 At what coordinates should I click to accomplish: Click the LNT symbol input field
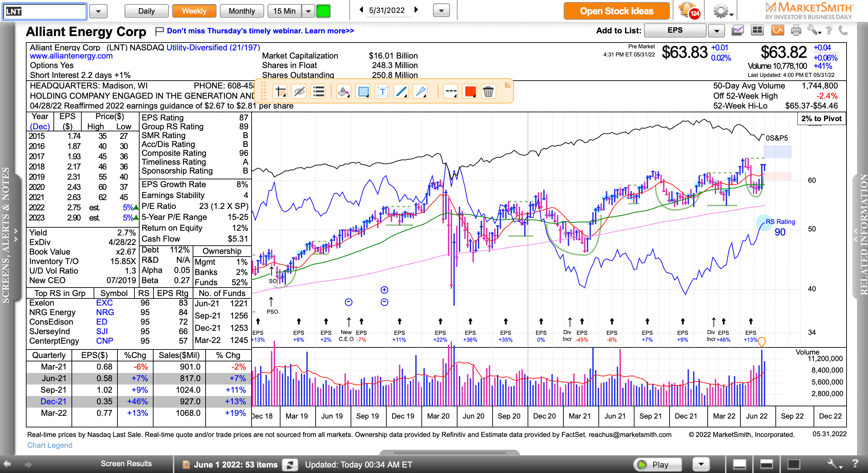45,11
